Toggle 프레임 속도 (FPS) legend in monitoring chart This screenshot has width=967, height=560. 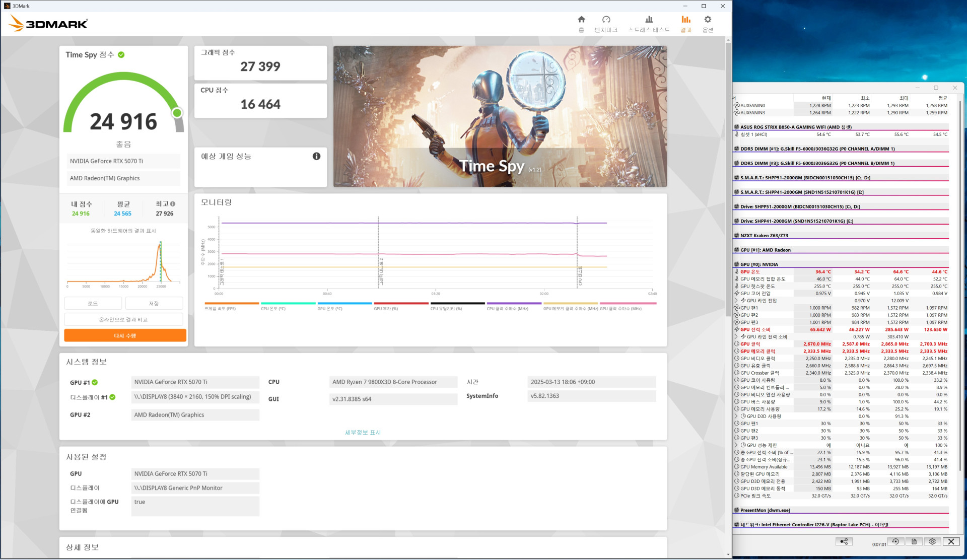pyautogui.click(x=220, y=309)
